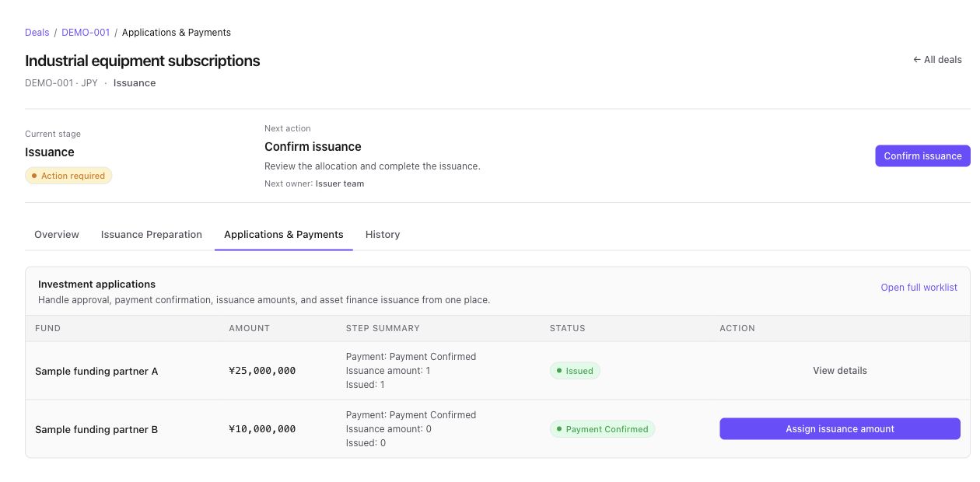Click the Payment Confirmed status badge

[602, 429]
